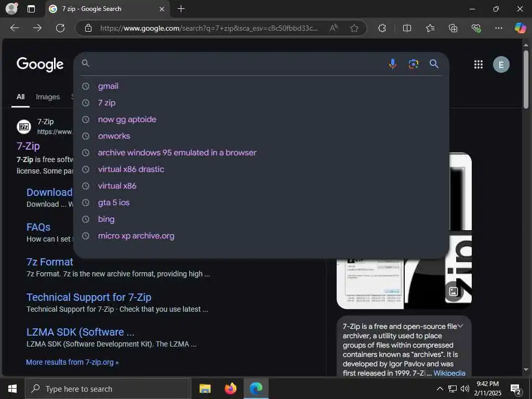Search by image with Lens icon
Image resolution: width=532 pixels, height=399 pixels.
(413, 64)
